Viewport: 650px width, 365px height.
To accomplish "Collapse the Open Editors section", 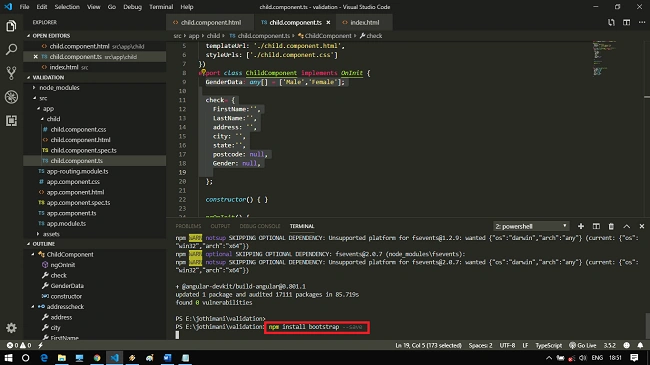I will (x=29, y=36).
